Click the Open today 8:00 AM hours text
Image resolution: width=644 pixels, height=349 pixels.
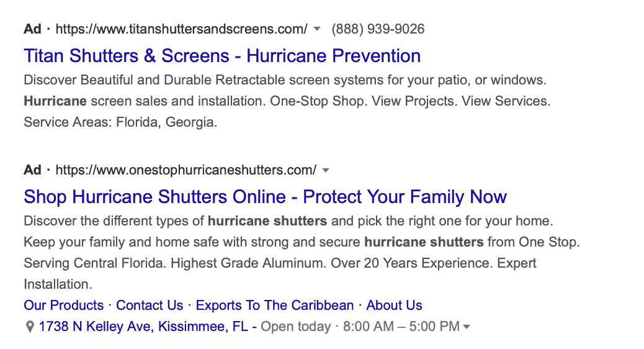point(360,327)
